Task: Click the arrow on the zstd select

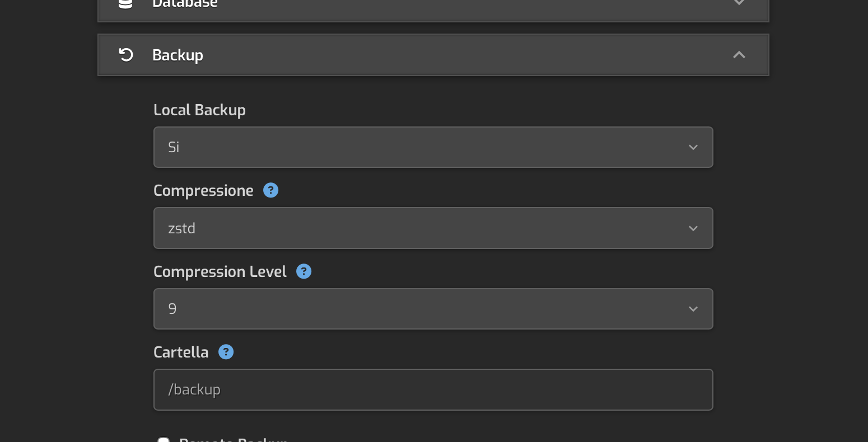Action: coord(693,228)
